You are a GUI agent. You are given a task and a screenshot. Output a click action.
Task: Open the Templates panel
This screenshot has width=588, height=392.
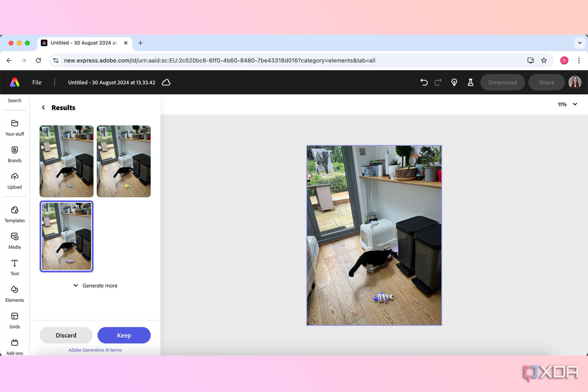(x=15, y=215)
